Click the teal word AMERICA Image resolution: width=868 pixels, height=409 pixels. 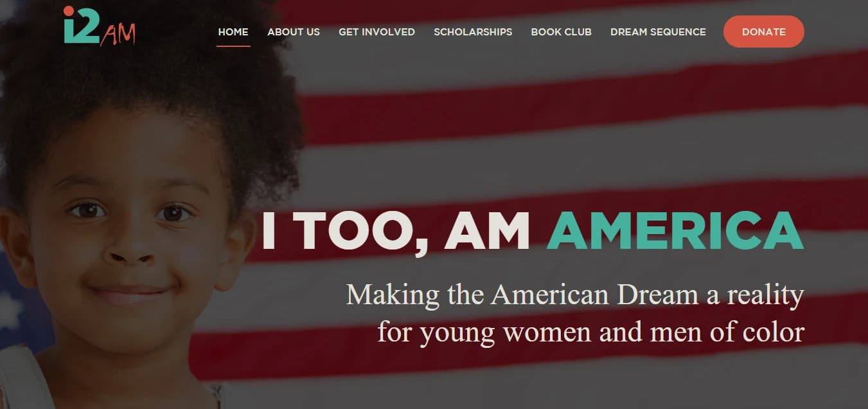click(x=675, y=230)
